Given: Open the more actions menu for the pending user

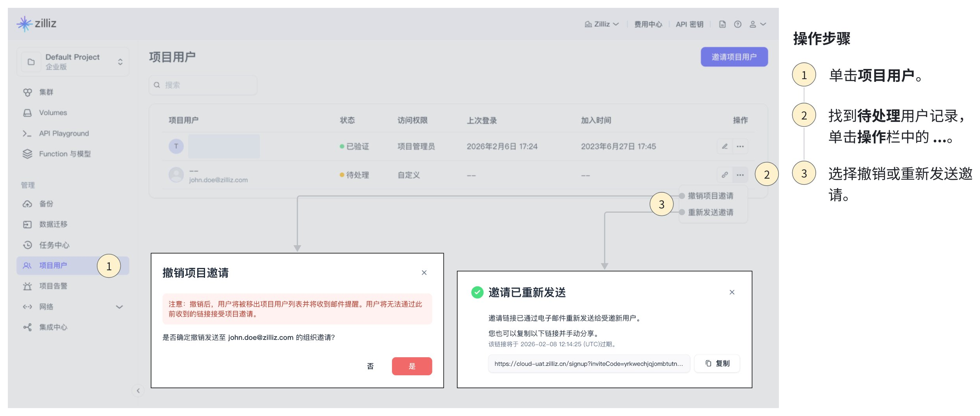Looking at the screenshot, I should tap(740, 175).
